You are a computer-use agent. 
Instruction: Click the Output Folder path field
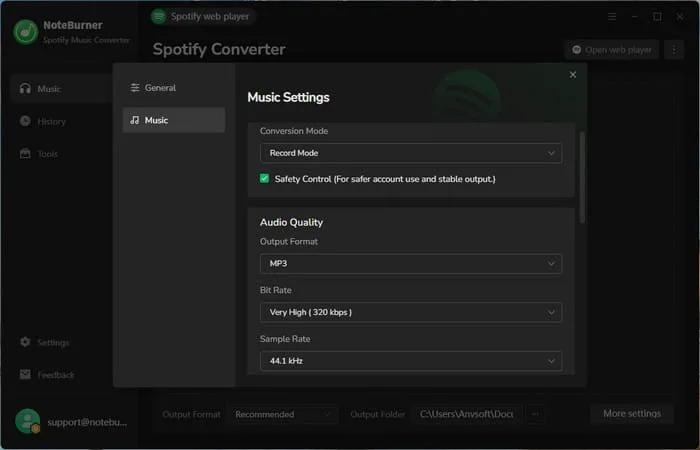click(x=467, y=414)
